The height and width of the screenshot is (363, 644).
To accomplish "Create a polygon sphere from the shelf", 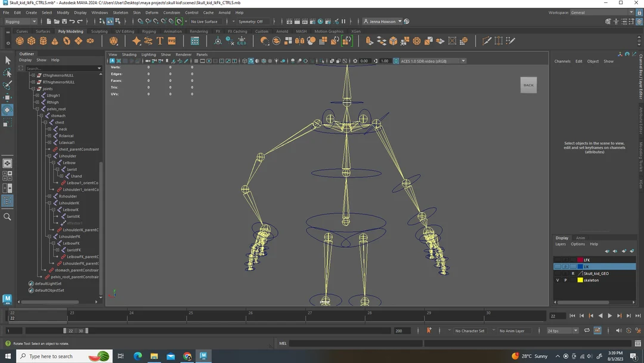I will click(x=20, y=41).
